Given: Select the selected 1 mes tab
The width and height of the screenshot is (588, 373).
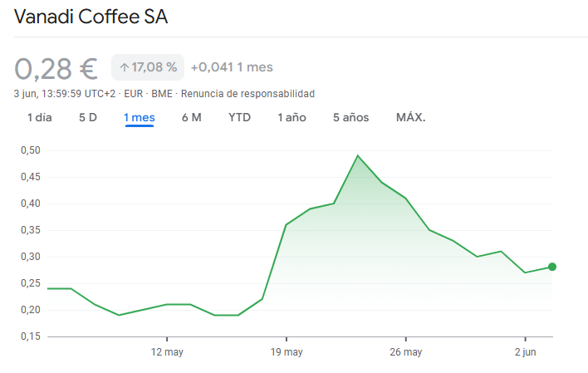Looking at the screenshot, I should click(140, 117).
